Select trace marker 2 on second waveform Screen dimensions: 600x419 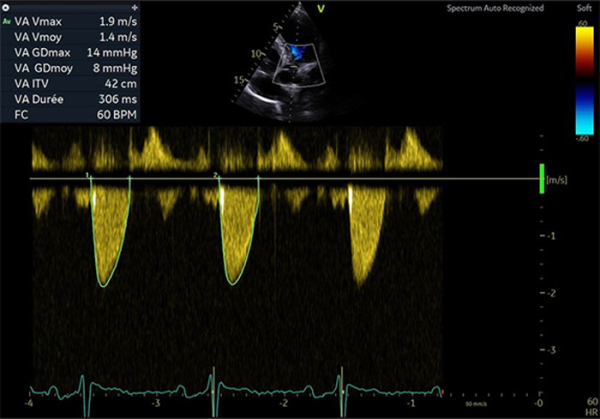click(216, 174)
